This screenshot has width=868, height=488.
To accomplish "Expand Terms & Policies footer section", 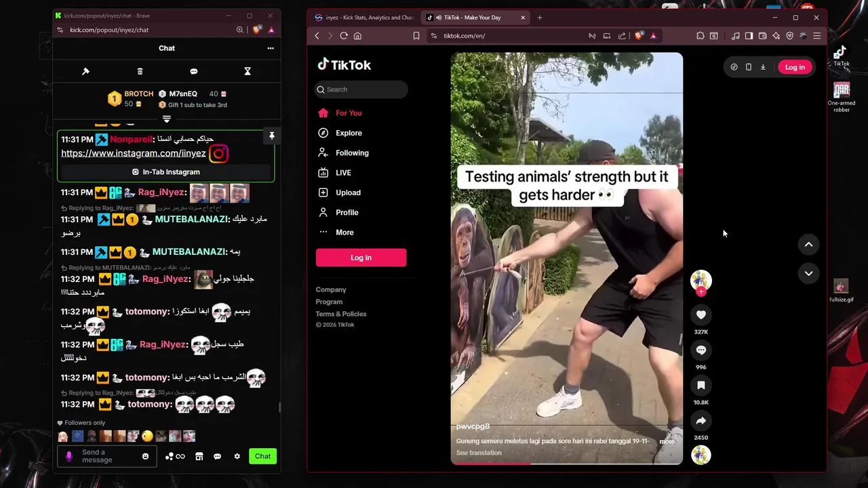I will point(341,314).
